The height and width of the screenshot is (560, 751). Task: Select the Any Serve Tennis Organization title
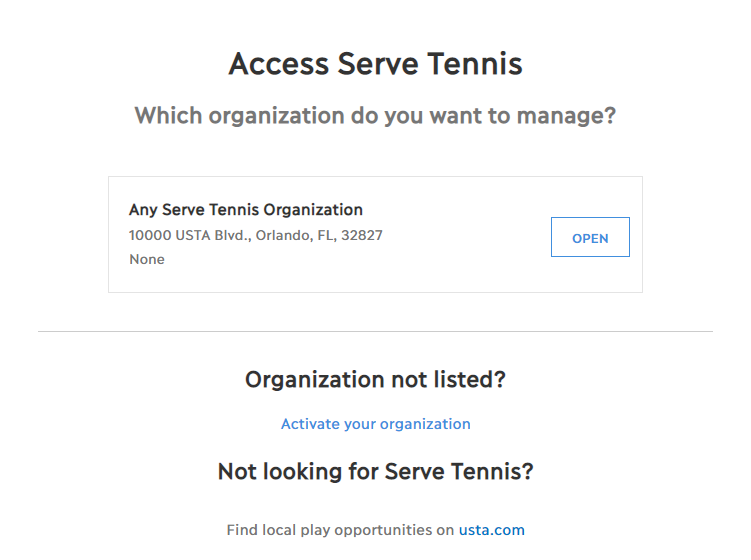tap(246, 210)
